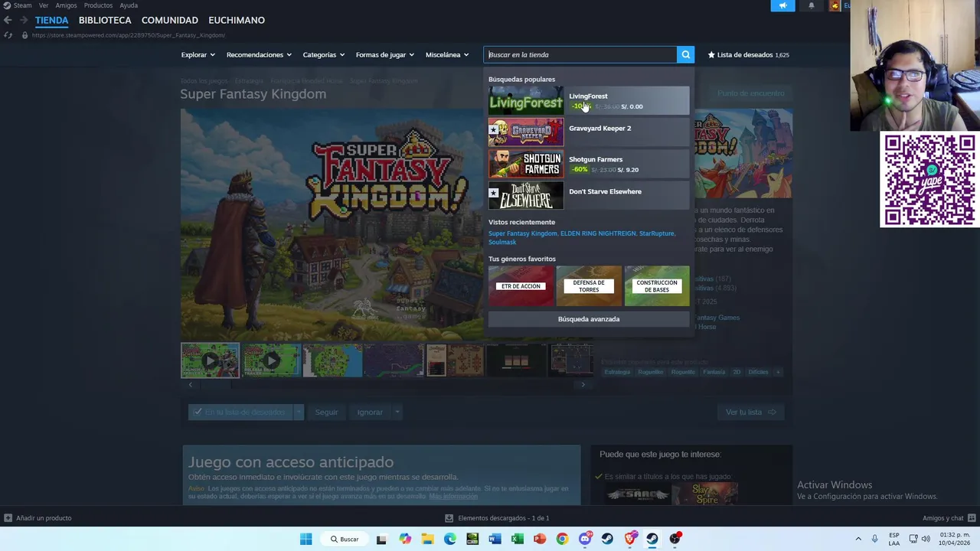Open the Ayuda menu
Viewport: 980px width, 551px height.
129,5
